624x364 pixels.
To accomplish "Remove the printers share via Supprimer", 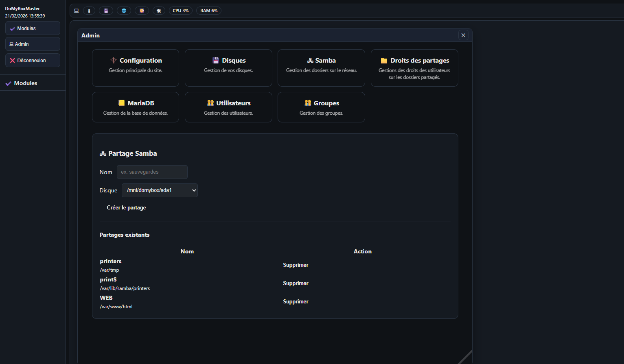I will (296, 265).
